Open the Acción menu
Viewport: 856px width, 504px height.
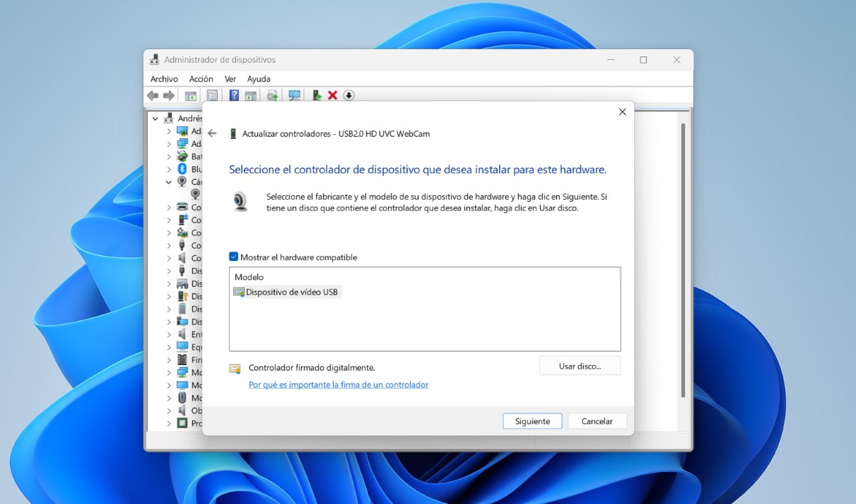coord(201,79)
